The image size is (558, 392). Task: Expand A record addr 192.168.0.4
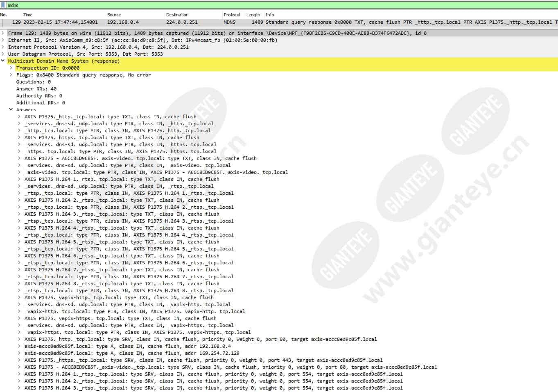pos(19,346)
